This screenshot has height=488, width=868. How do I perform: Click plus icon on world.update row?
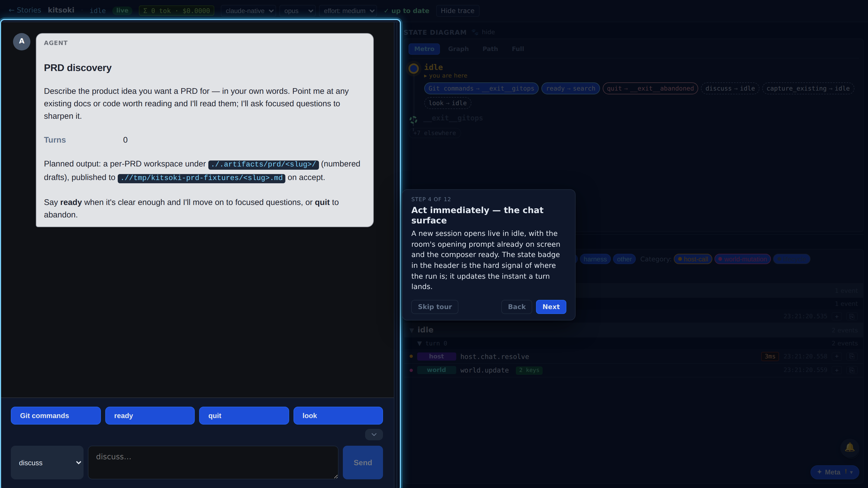[x=837, y=370]
